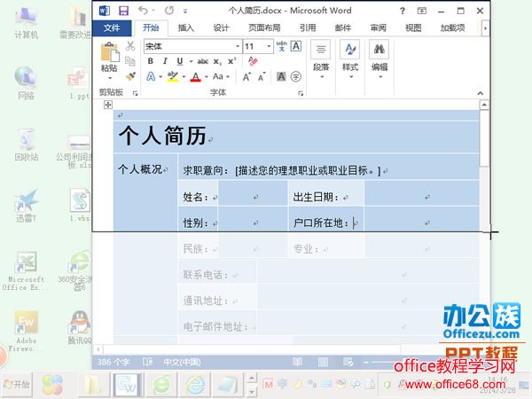The width and height of the screenshot is (532, 399).
Task: Click the phonetic guide (wén) icon
Action: (282, 46)
